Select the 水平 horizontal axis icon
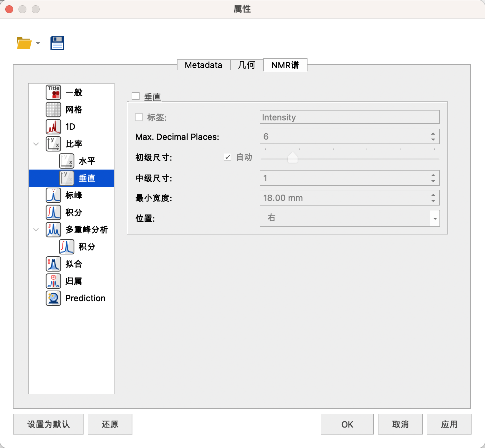 (67, 161)
